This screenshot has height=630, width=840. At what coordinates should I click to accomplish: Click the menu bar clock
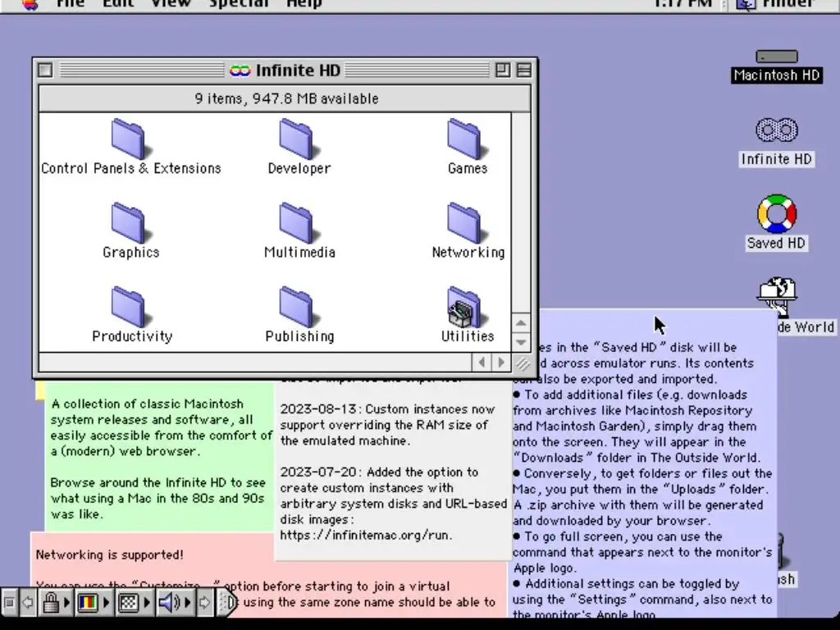coord(682,4)
